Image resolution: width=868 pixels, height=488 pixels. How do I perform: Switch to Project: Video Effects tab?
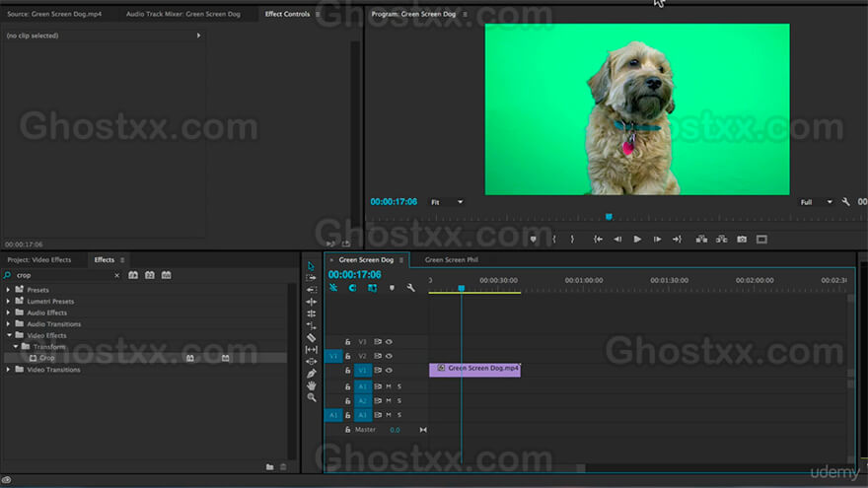38,259
